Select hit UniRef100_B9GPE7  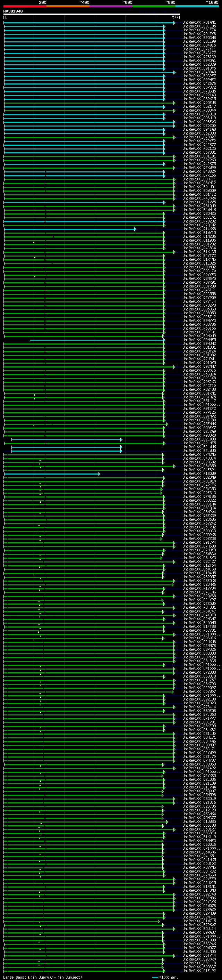(199, 76)
